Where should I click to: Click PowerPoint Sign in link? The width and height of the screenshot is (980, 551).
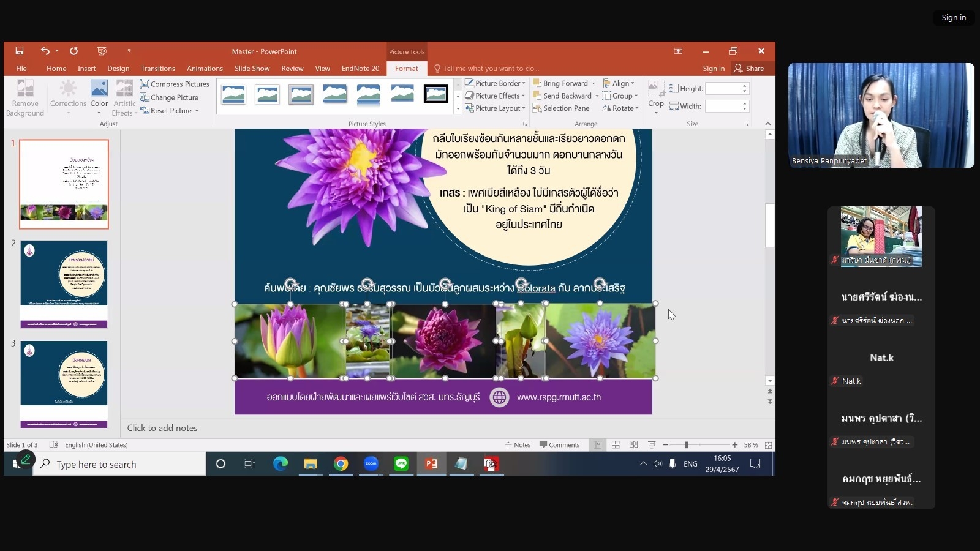point(714,69)
